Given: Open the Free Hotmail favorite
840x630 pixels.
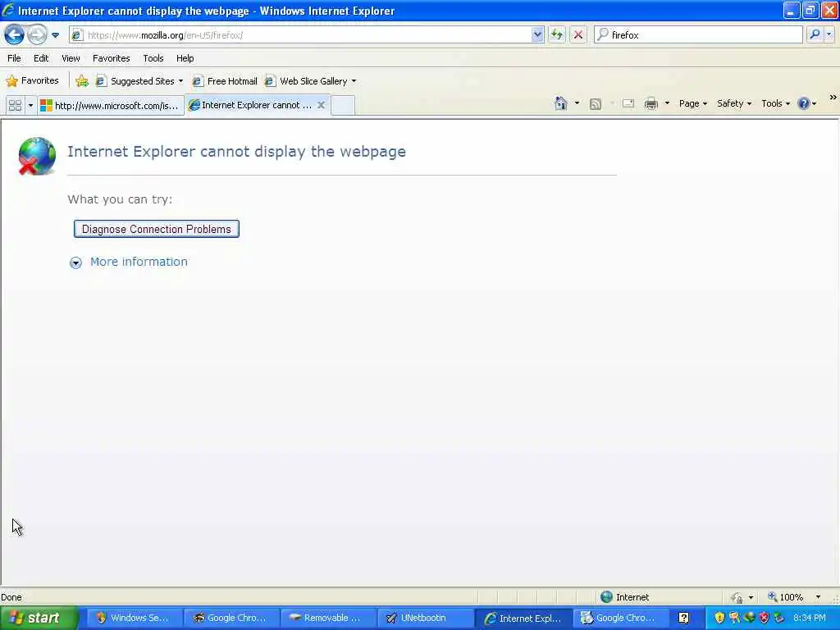Looking at the screenshot, I should [225, 81].
